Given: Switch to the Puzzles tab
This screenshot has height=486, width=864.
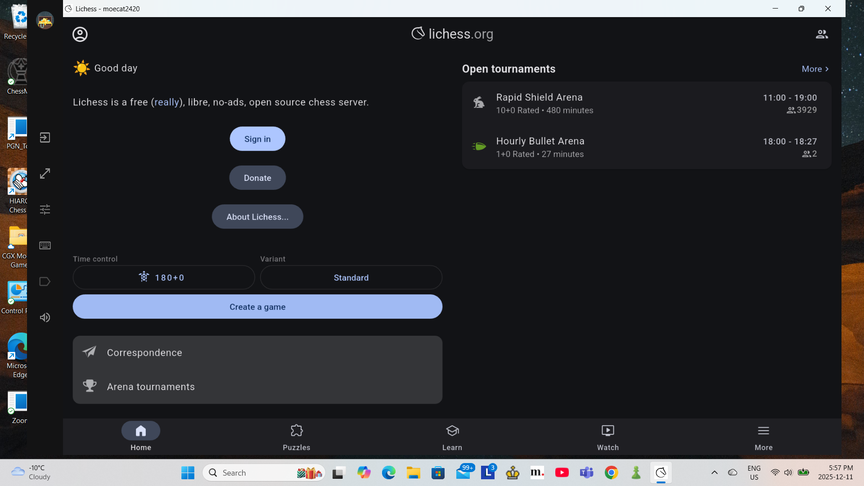Looking at the screenshot, I should click(296, 437).
